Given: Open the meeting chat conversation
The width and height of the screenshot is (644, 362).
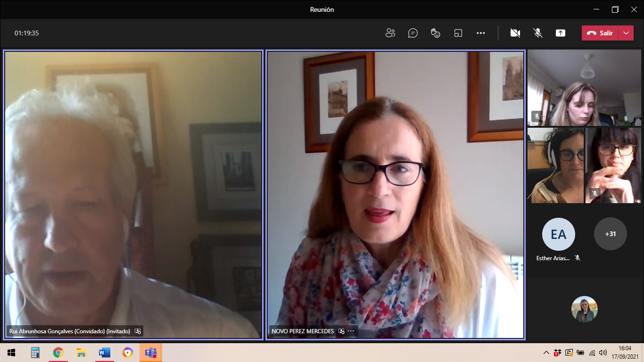Looking at the screenshot, I should 413,33.
